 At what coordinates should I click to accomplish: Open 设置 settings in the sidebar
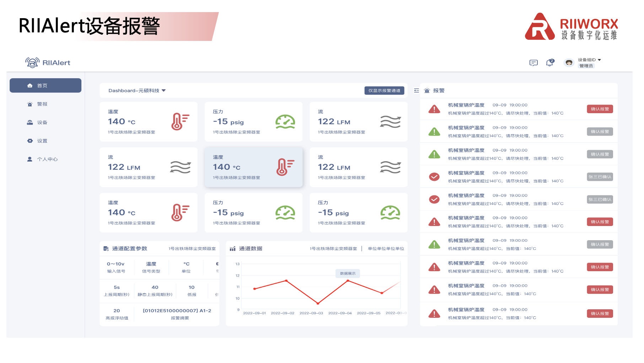[42, 141]
